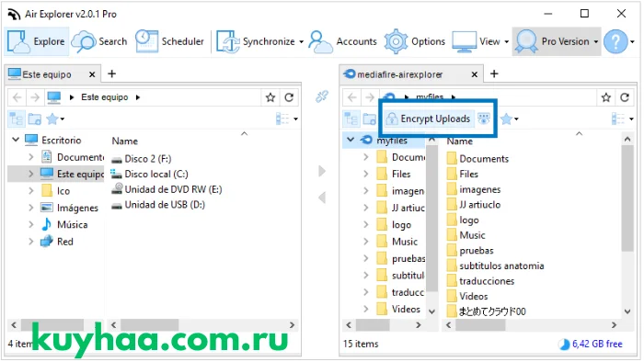This screenshot has width=644, height=362.
Task: Expand the Música tree node
Action: [31, 225]
